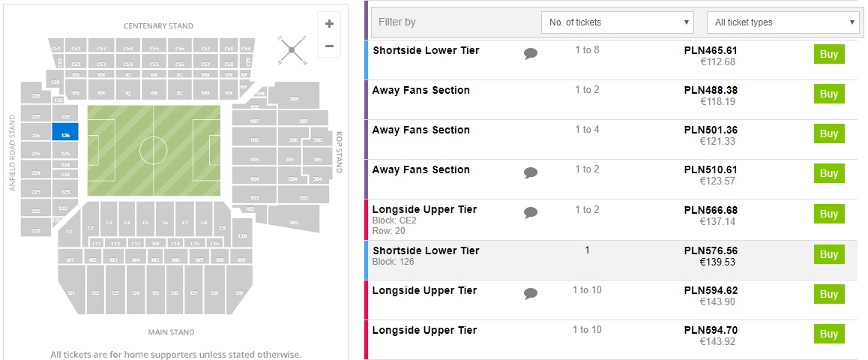Buy the PLN488.38 Away Fans Section ticket

click(x=828, y=94)
